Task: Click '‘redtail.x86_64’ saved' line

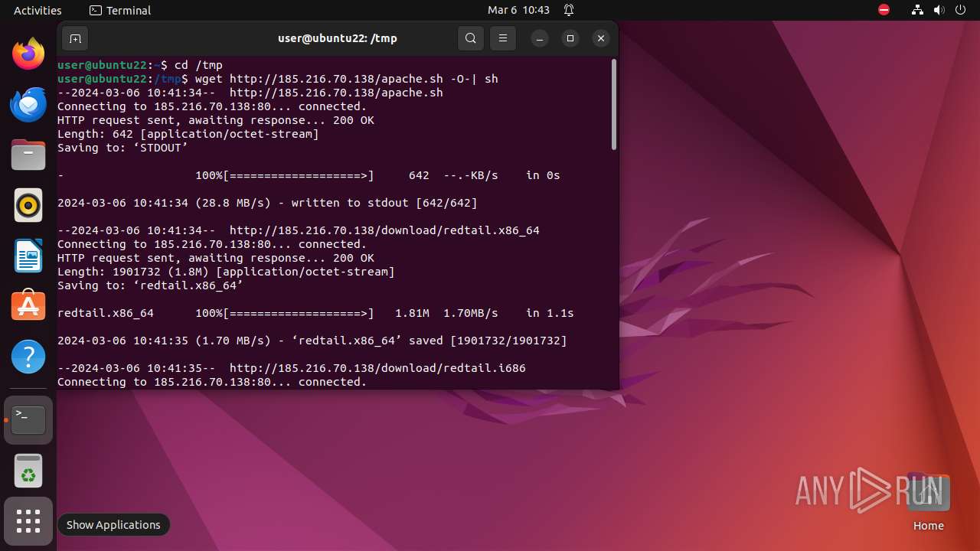Action: click(x=312, y=341)
